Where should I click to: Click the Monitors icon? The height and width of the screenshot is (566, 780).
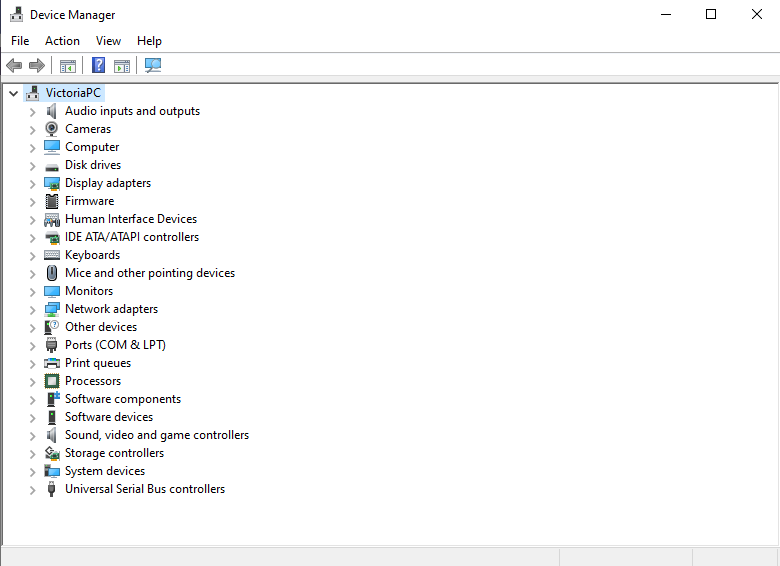click(x=52, y=291)
